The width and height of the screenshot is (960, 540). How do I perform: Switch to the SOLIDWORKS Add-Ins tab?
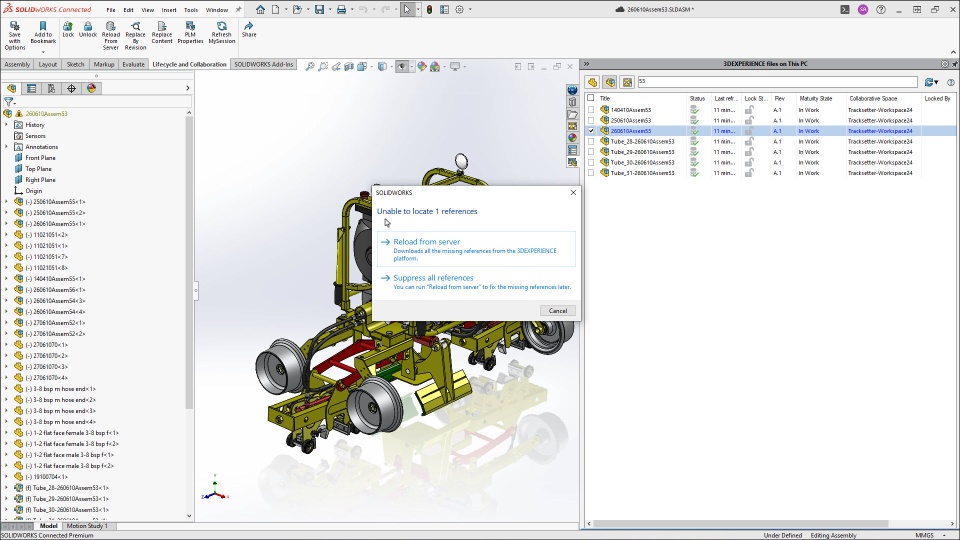(x=264, y=64)
